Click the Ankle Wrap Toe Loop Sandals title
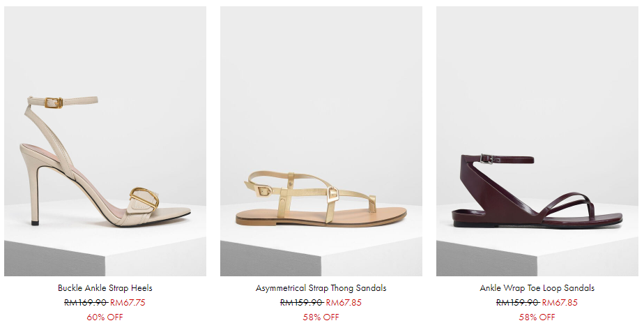The width and height of the screenshot is (644, 330). (537, 288)
